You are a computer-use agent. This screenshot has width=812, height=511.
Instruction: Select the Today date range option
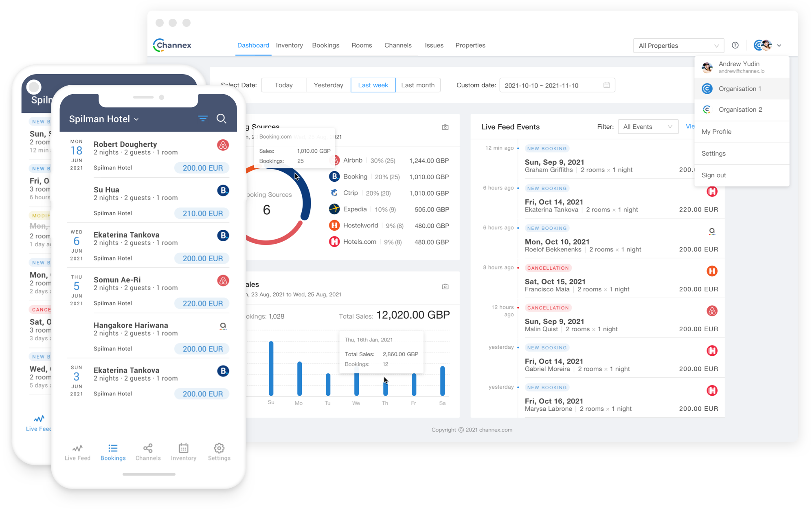(283, 85)
